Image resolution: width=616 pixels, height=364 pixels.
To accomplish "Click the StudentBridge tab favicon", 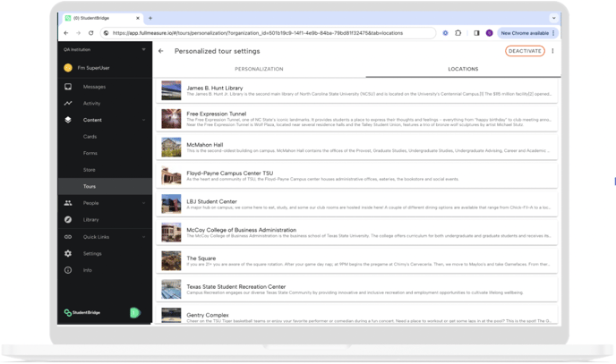I will pyautogui.click(x=68, y=18).
